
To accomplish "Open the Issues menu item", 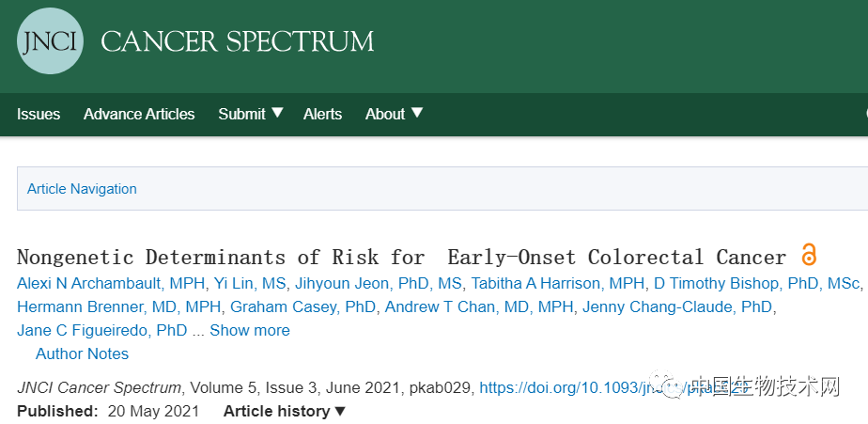I will (x=39, y=114).
